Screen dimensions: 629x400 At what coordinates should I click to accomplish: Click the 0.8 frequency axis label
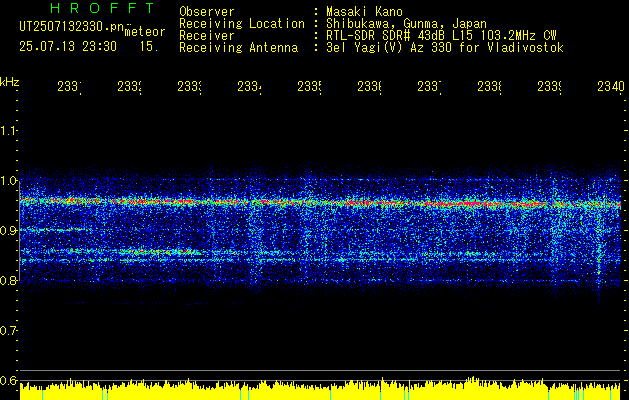[x=8, y=280]
